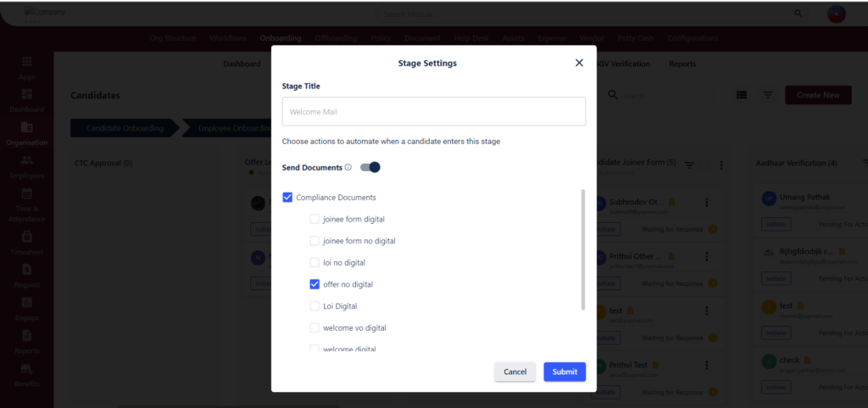Toggle off the Send Documents switch
This screenshot has height=408, width=868.
pos(370,167)
